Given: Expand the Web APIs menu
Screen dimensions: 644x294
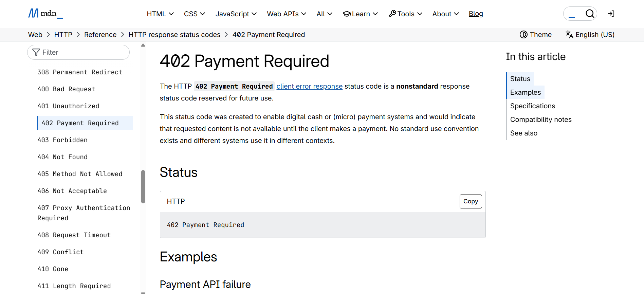Looking at the screenshot, I should [287, 14].
